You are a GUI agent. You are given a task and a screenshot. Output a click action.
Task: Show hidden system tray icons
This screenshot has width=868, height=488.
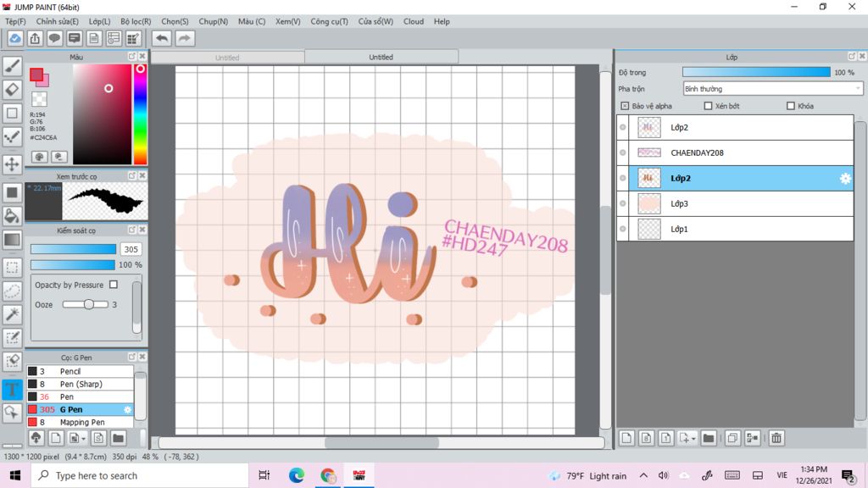[x=643, y=475]
